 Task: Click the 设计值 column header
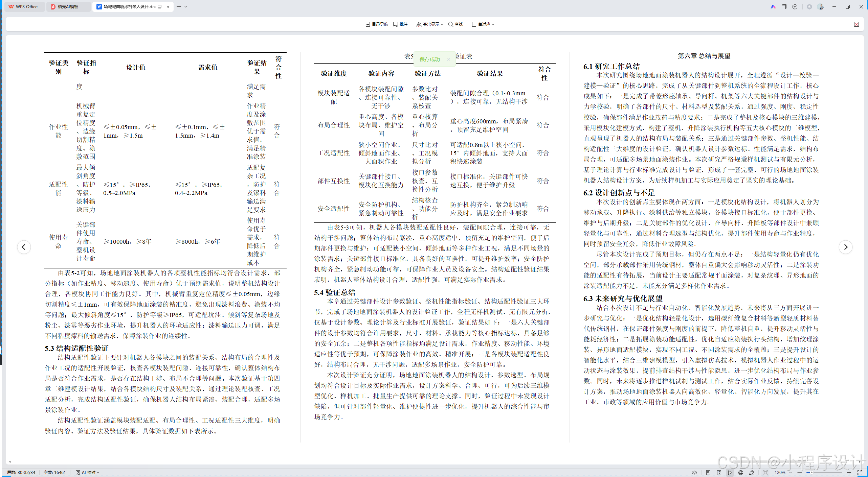click(136, 67)
